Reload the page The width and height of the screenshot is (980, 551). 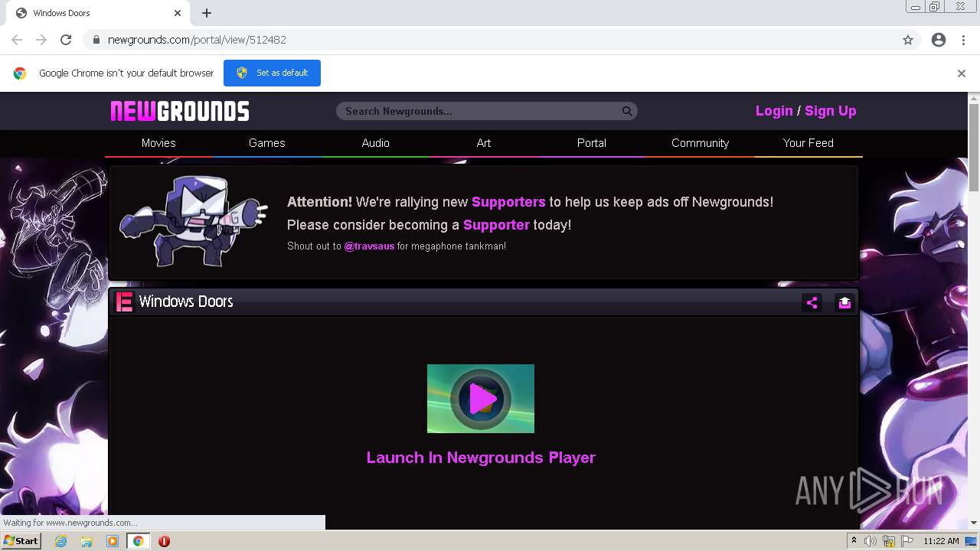coord(66,40)
